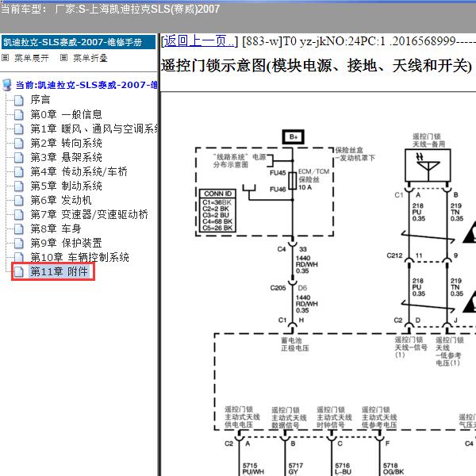Click the 遥控门锁主动式天线数据信号 label
The height and width of the screenshot is (476, 476).
click(x=289, y=418)
